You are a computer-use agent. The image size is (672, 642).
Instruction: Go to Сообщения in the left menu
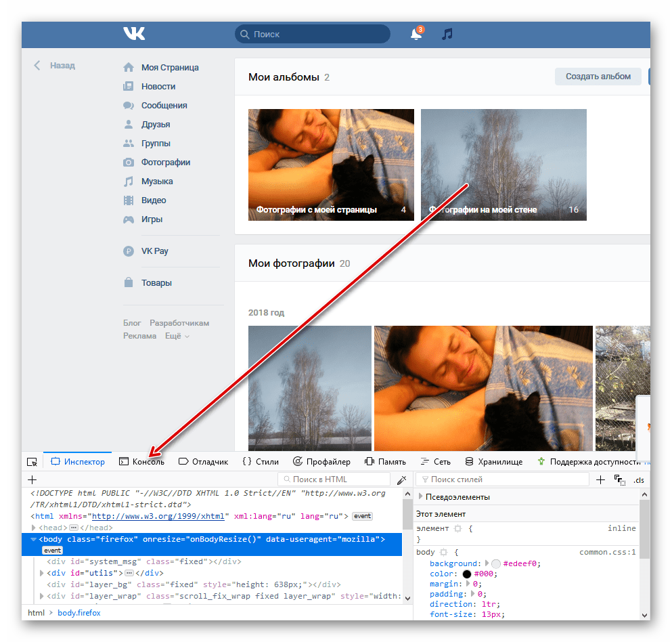pyautogui.click(x=164, y=106)
